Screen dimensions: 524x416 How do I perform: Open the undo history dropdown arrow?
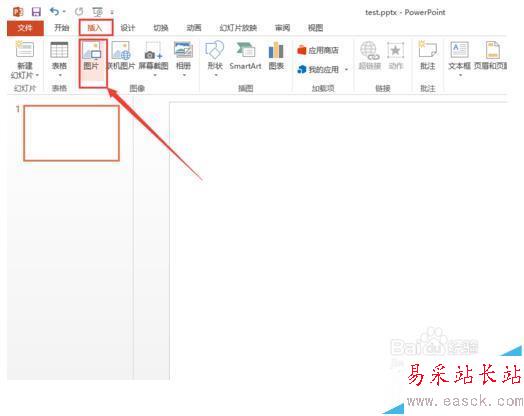click(64, 12)
